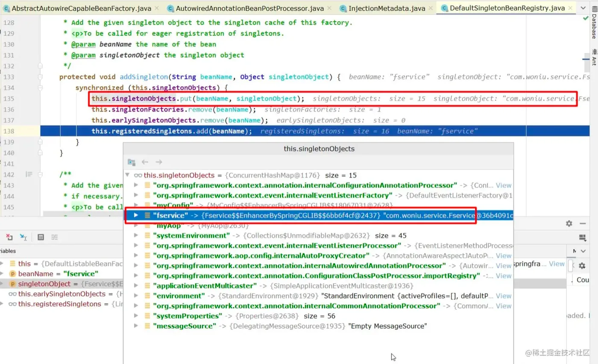Select the "systemProperties" row
This screenshot has height=364, width=598.
(x=318, y=316)
